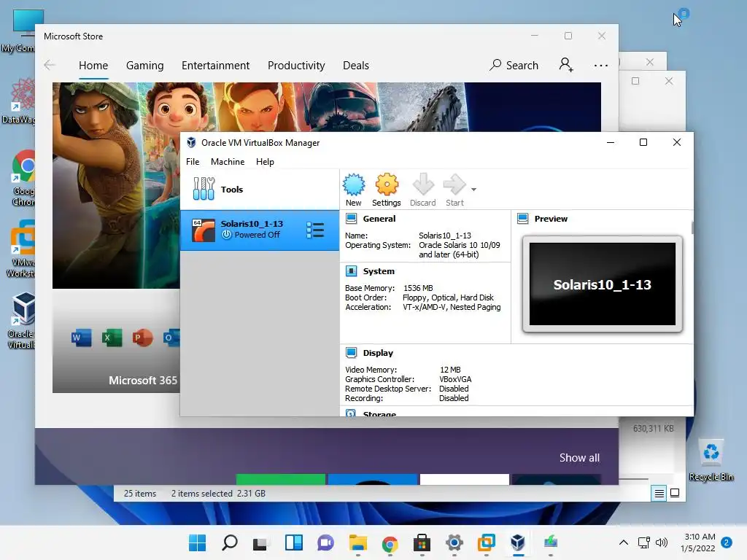
Task: Open the Machine menu in VirtualBox
Action: click(228, 162)
